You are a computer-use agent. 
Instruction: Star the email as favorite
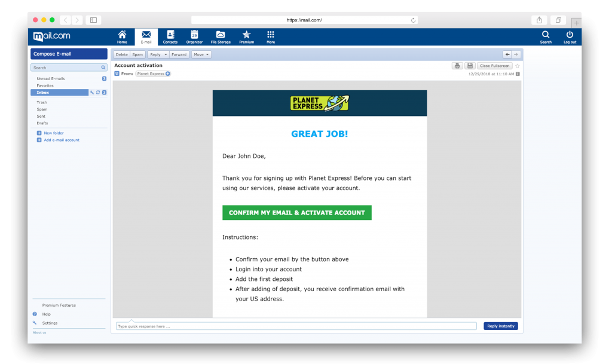click(517, 66)
